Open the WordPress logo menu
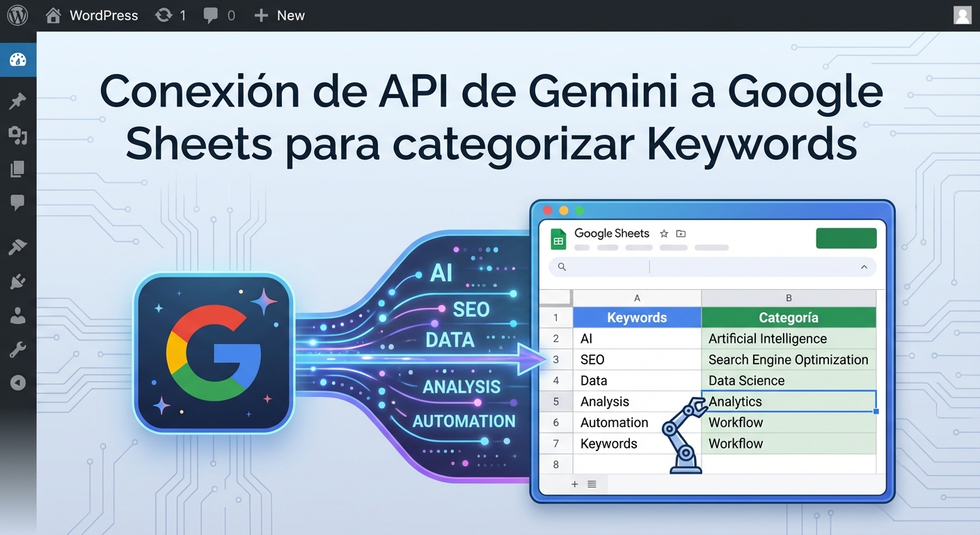This screenshot has height=535, width=980. pyautogui.click(x=17, y=15)
